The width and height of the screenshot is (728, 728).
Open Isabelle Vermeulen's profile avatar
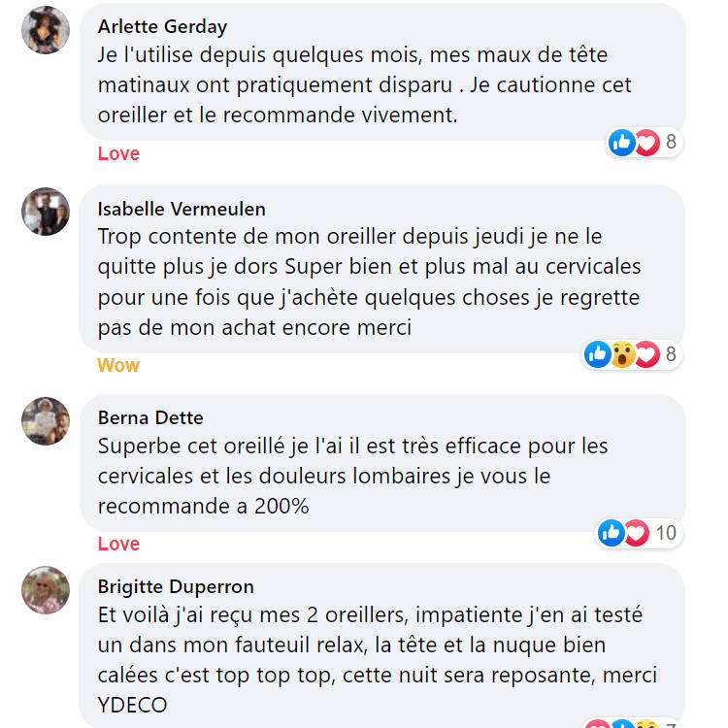[x=46, y=212]
